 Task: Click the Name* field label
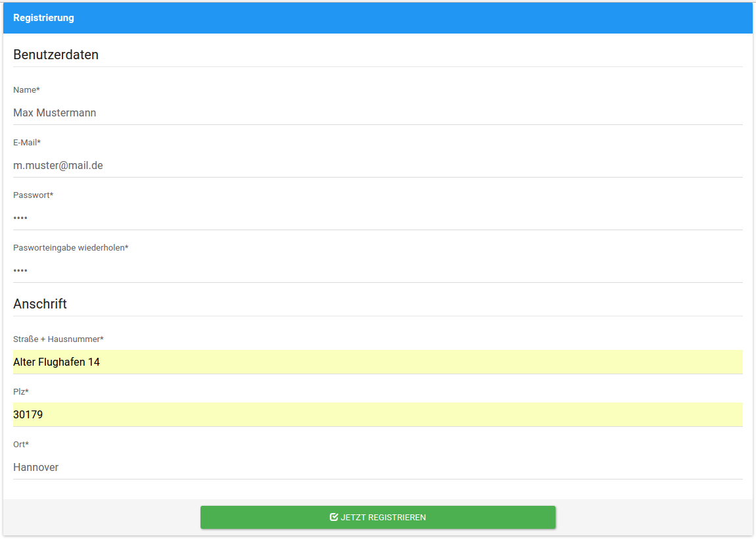click(x=26, y=89)
